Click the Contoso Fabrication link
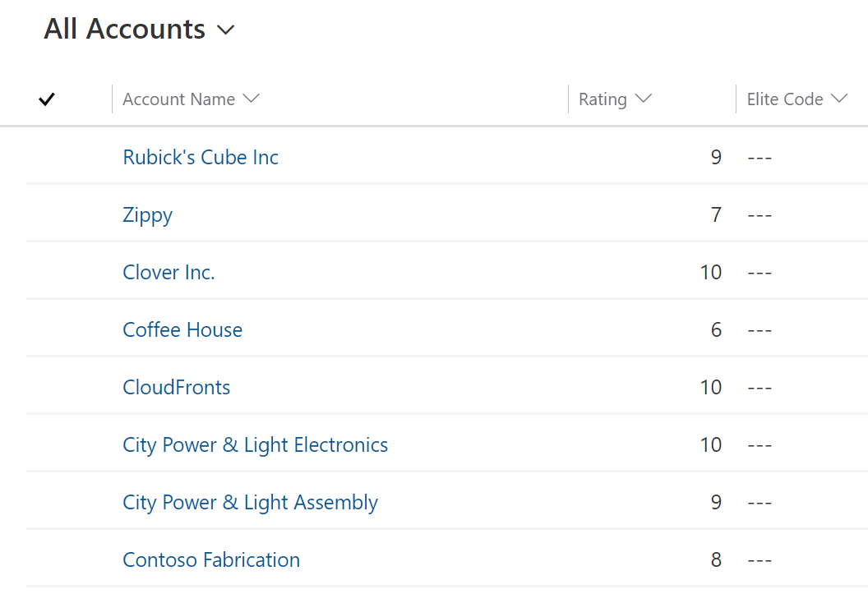The image size is (868, 603). click(x=211, y=559)
